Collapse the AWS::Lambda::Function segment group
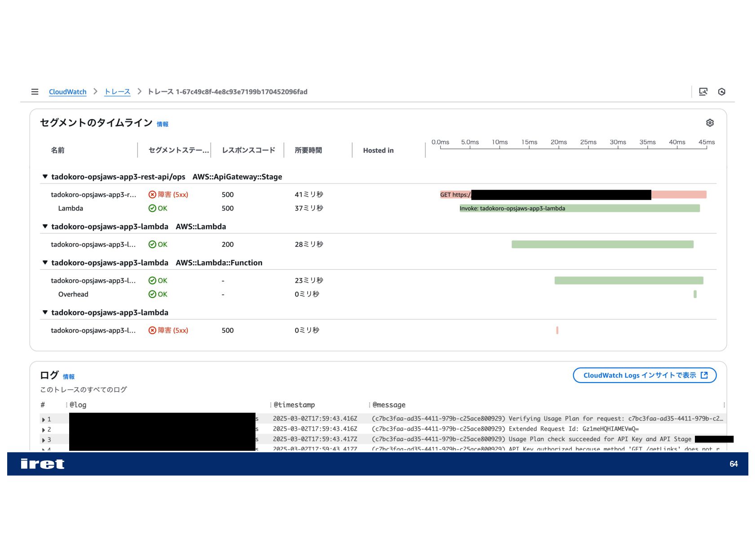Image resolution: width=756 pixels, height=535 pixels. click(x=45, y=263)
